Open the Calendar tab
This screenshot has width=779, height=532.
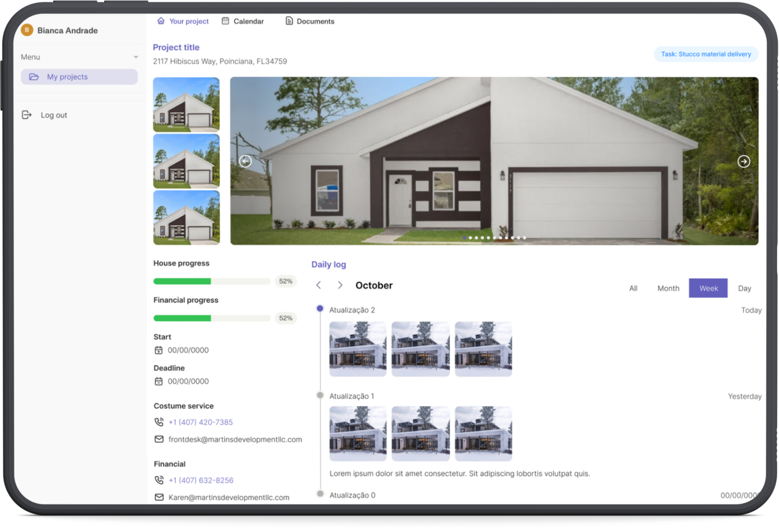pos(243,21)
